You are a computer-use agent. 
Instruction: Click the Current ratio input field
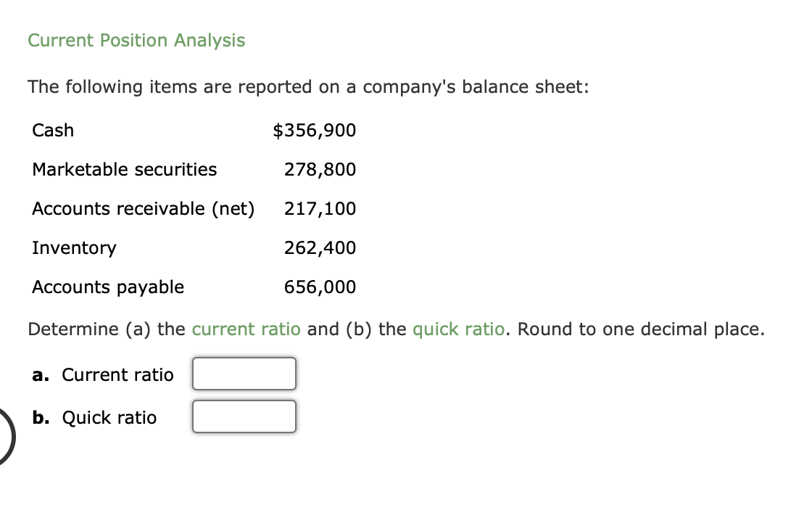244,374
